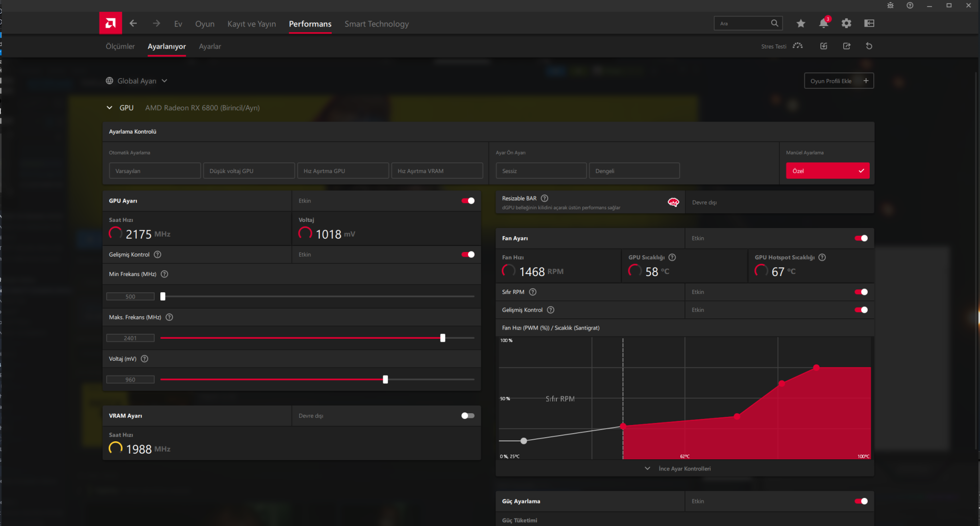The width and height of the screenshot is (980, 526).
Task: Click the Voltaj value field 960
Action: tap(130, 380)
